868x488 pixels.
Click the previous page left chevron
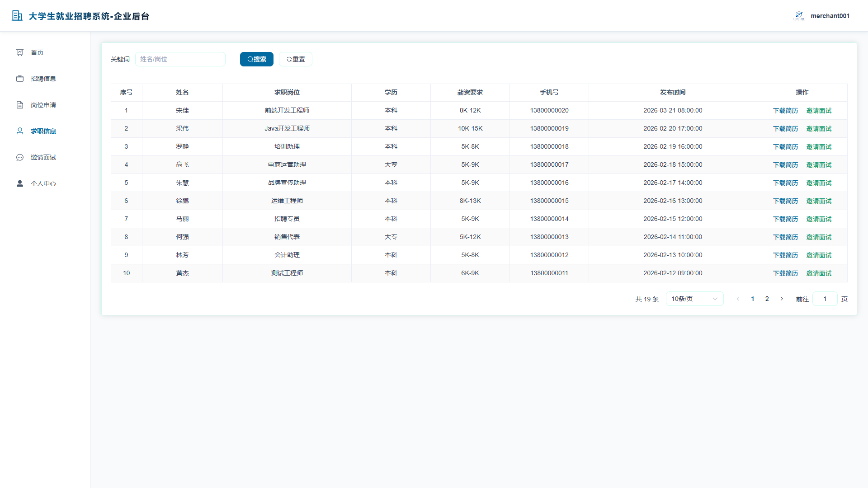(738, 299)
